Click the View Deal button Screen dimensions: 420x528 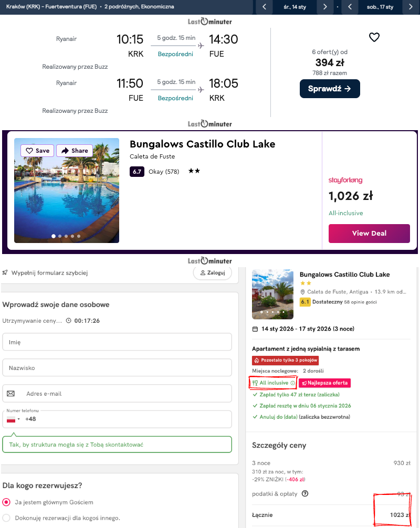[369, 234]
